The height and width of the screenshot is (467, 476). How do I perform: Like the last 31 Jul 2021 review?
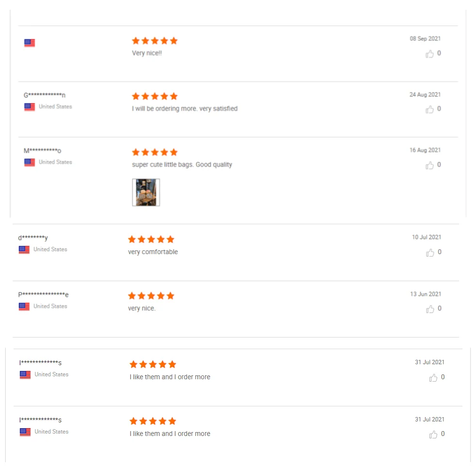click(x=433, y=435)
